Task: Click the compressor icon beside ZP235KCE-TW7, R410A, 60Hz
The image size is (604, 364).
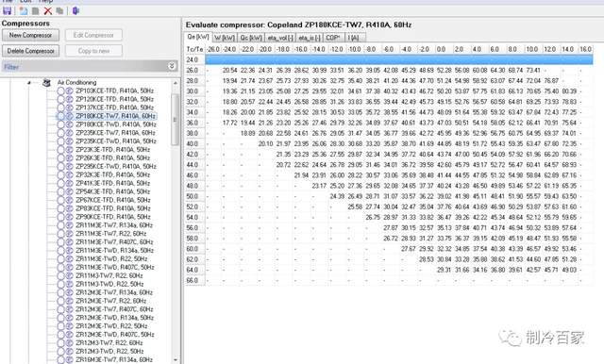Action: click(x=69, y=133)
